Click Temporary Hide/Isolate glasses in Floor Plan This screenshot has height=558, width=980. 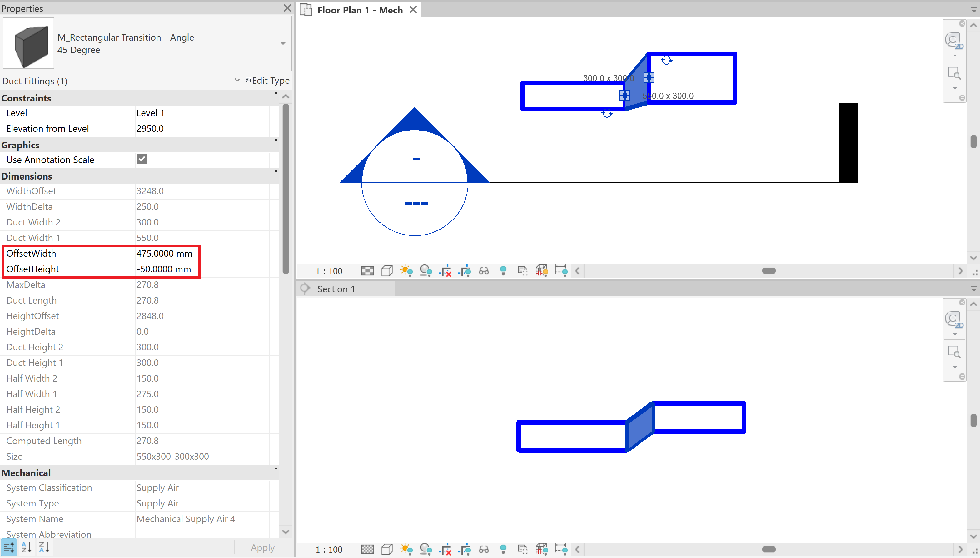[484, 271]
